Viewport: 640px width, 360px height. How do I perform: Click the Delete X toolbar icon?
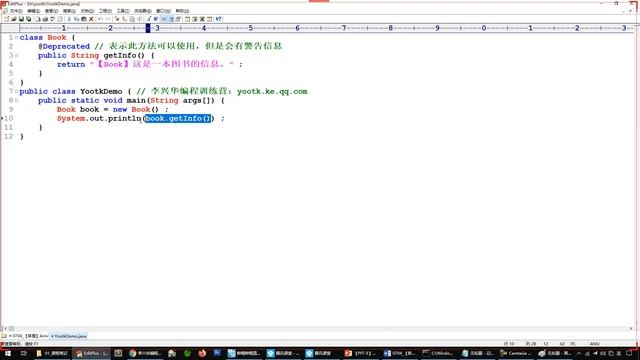(x=91, y=19)
